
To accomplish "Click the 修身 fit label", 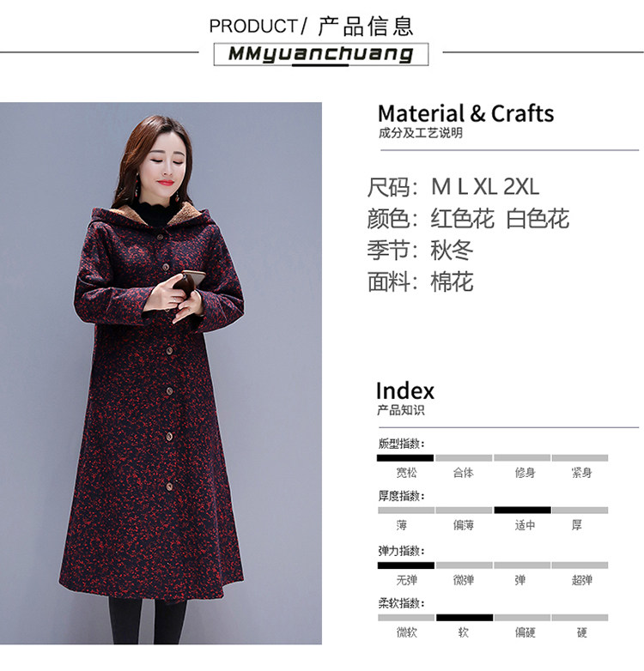I will click(x=525, y=473).
